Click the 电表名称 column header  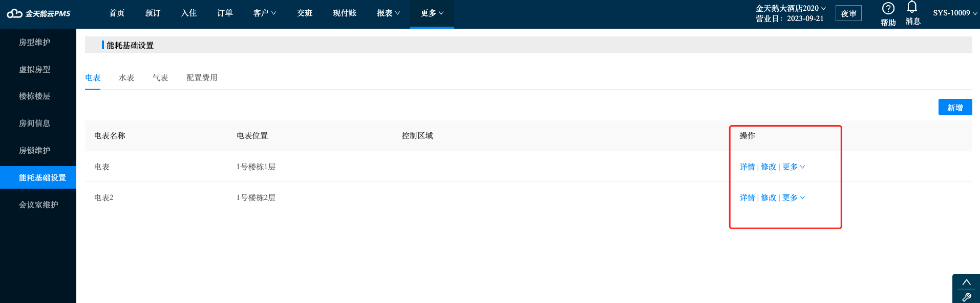click(110, 136)
